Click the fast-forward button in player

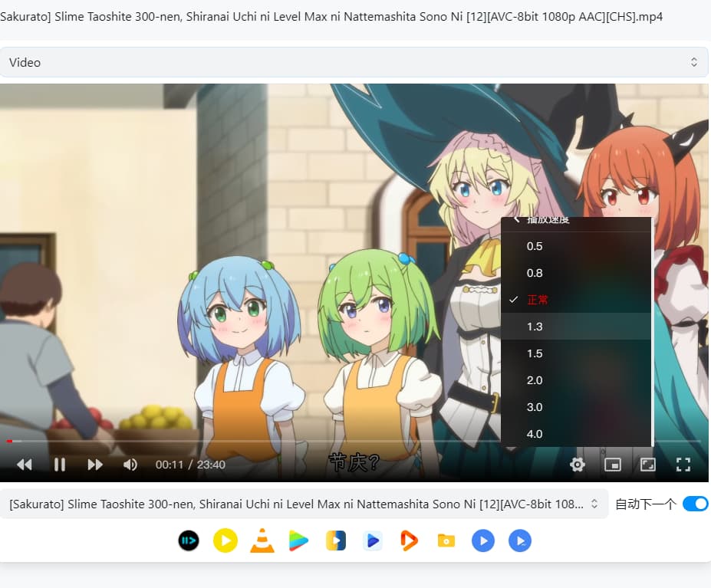click(95, 465)
